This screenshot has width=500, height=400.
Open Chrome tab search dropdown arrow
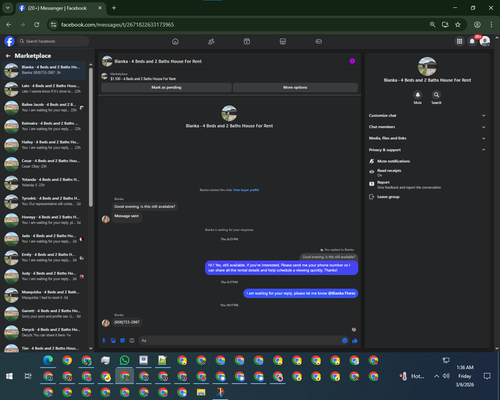coord(7,8)
